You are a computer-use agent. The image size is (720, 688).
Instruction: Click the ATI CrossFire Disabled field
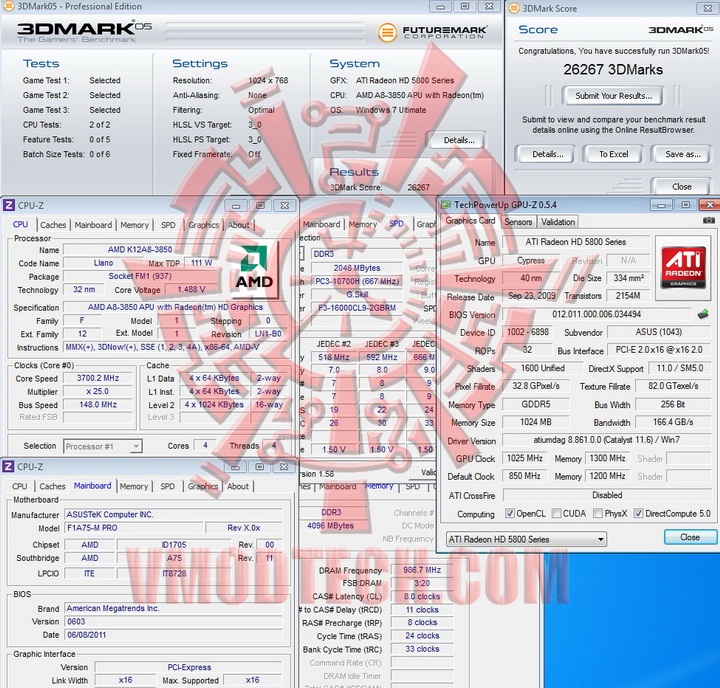[x=607, y=495]
